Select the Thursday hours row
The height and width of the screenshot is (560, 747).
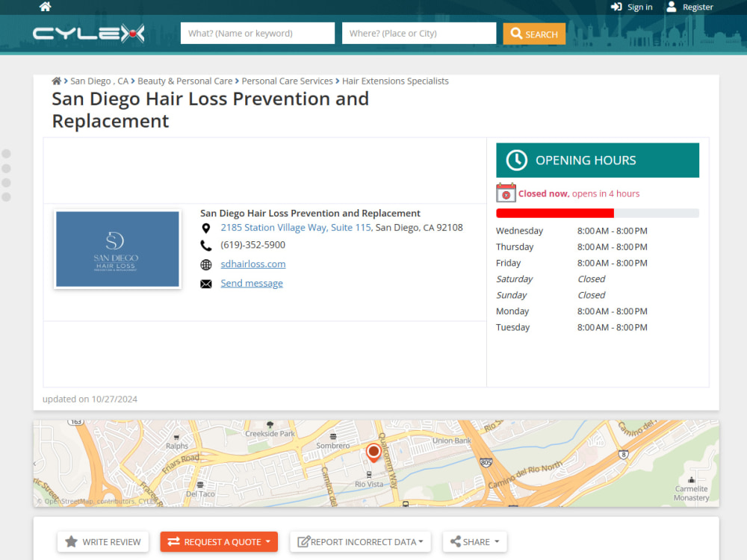coord(571,246)
